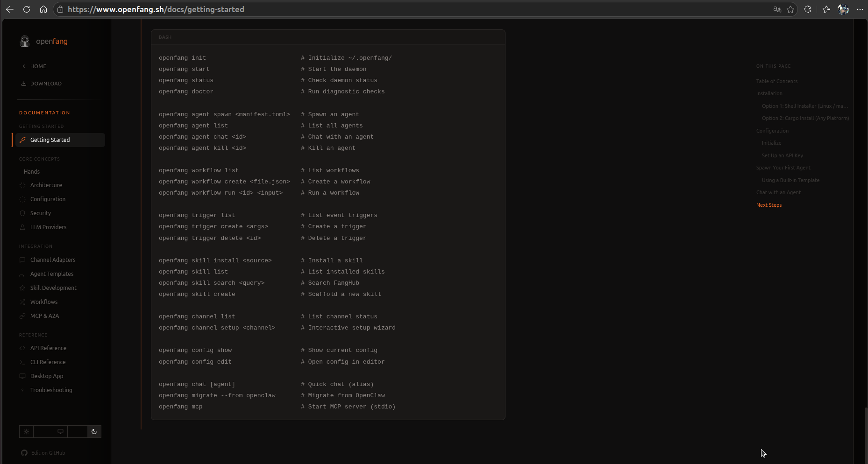Click the Edit on GitHub link

tap(48, 453)
